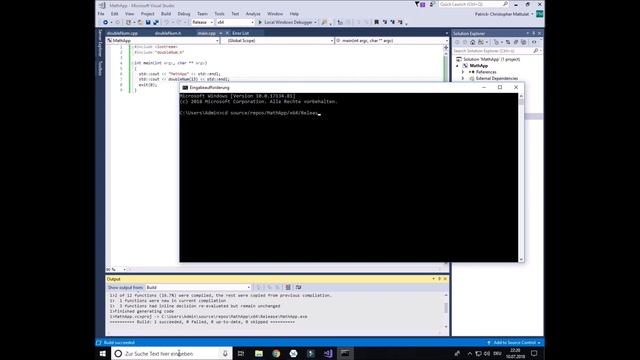This screenshot has width=640, height=360.
Task: Open the View menu
Action: pyautogui.click(x=129, y=14)
